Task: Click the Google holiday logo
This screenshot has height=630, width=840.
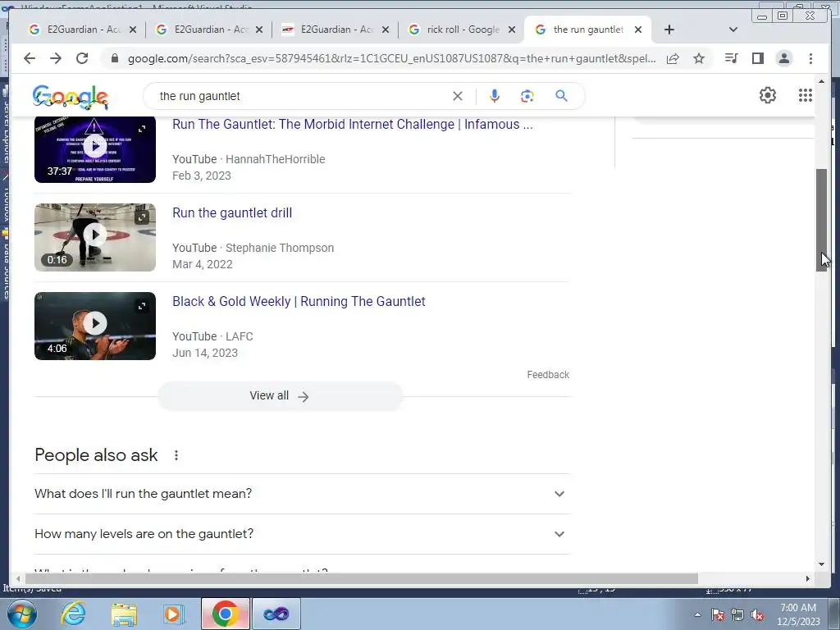Action: click(x=71, y=98)
